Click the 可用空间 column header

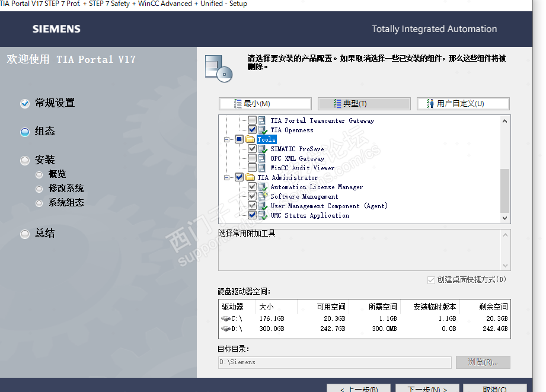[x=323, y=307]
